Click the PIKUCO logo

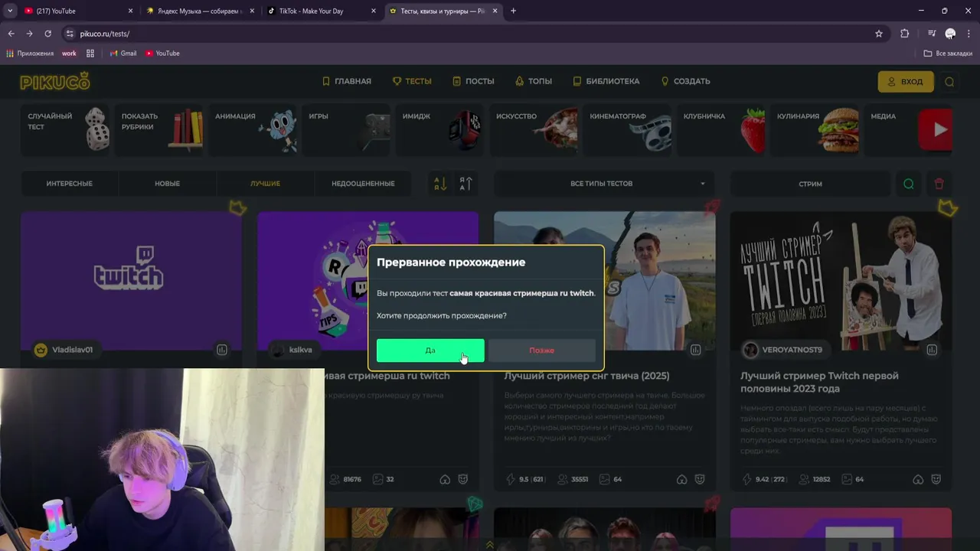pos(55,81)
